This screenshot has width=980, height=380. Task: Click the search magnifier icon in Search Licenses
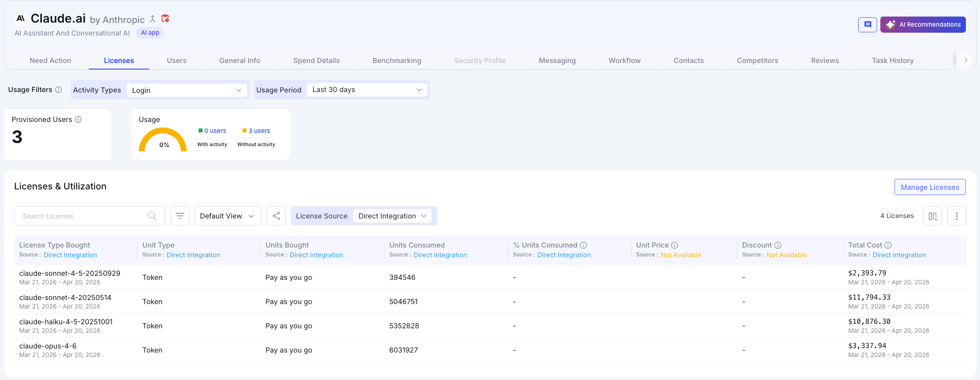click(152, 216)
